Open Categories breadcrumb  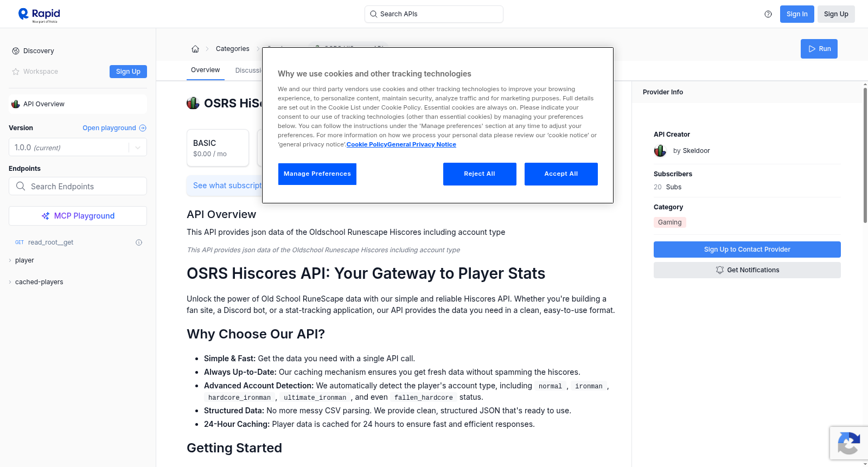coord(233,49)
